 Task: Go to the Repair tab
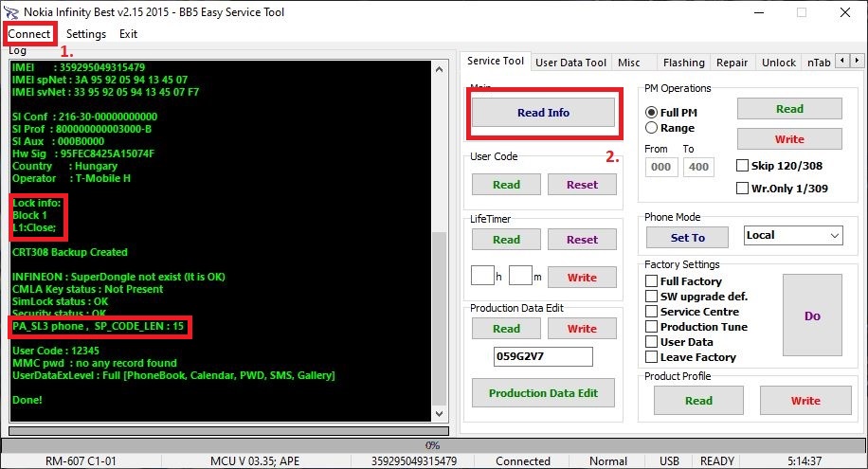732,63
